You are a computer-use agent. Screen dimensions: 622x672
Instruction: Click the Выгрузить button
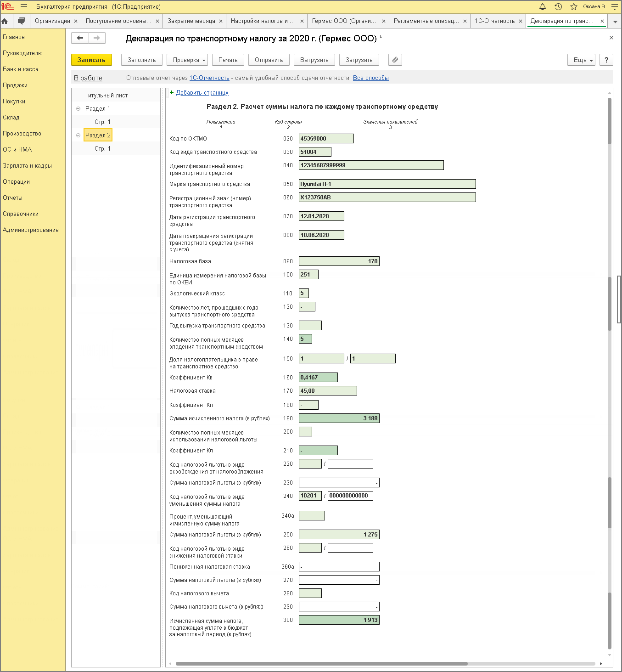(314, 60)
